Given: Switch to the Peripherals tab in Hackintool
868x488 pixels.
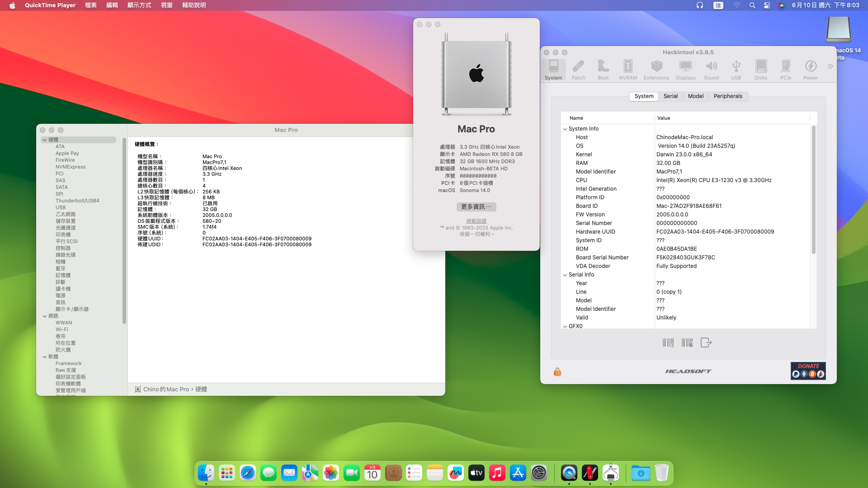Looking at the screenshot, I should 728,96.
